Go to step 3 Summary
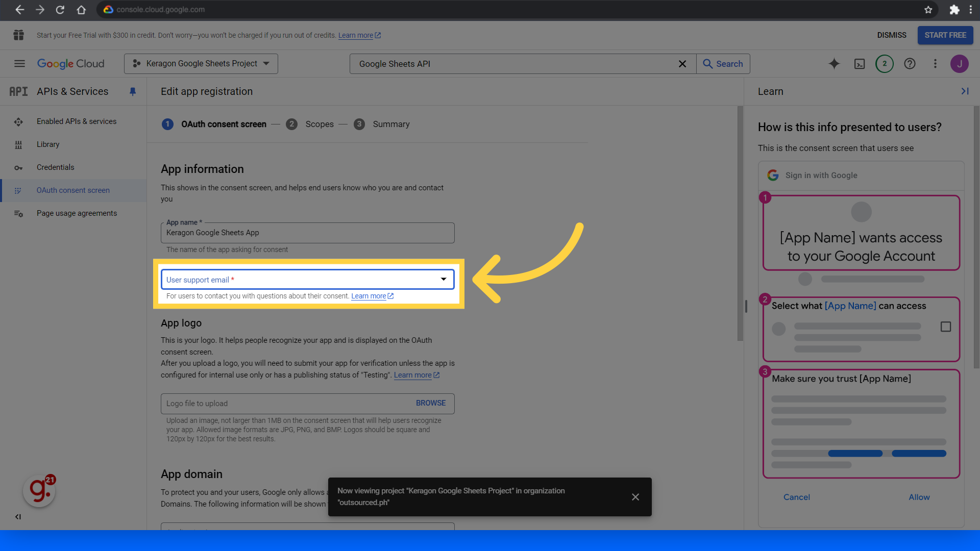 (x=382, y=124)
